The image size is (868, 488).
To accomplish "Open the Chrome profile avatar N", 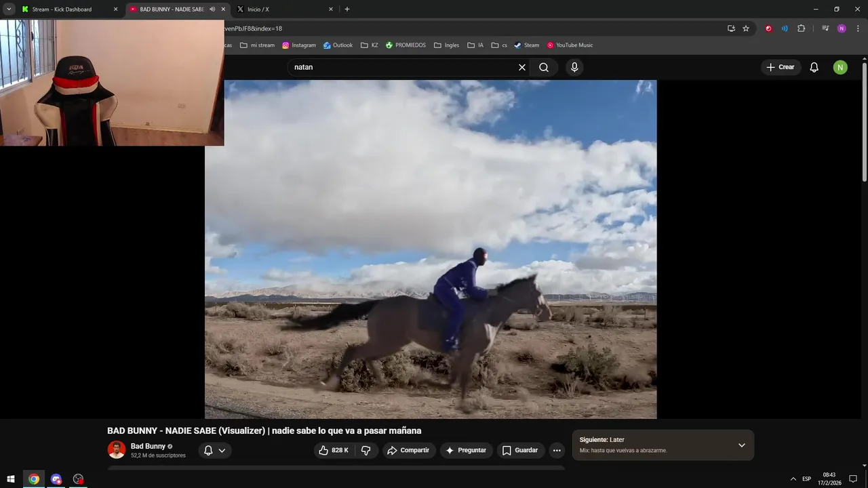I will click(x=842, y=28).
